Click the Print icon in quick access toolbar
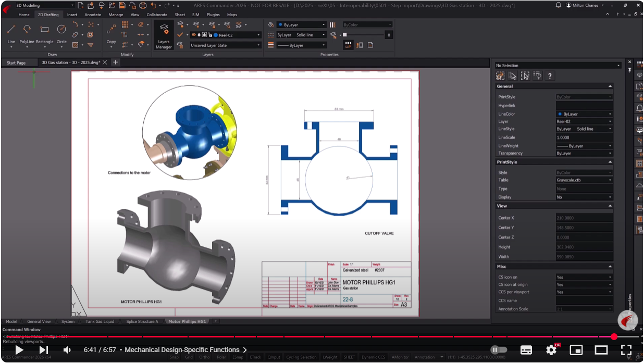 point(142,5)
